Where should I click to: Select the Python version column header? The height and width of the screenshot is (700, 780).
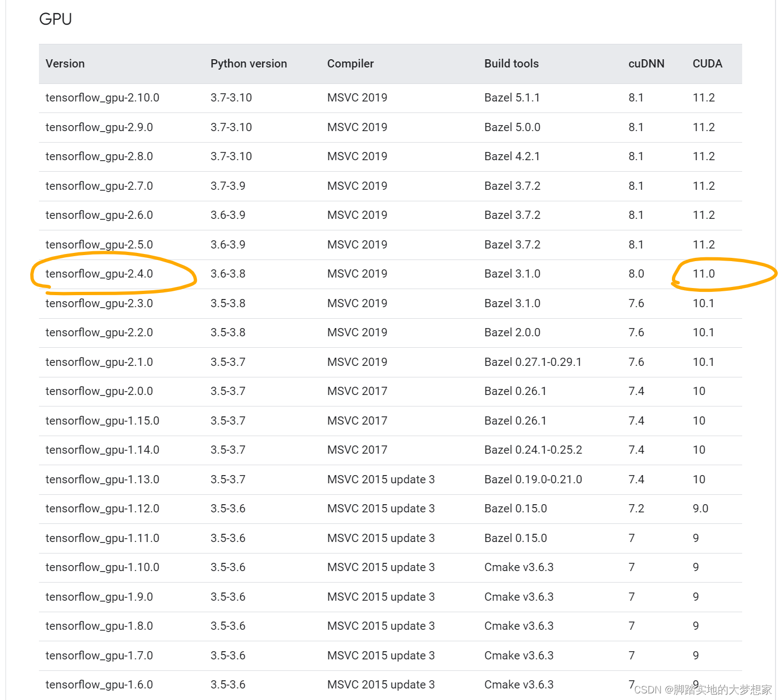coord(248,64)
